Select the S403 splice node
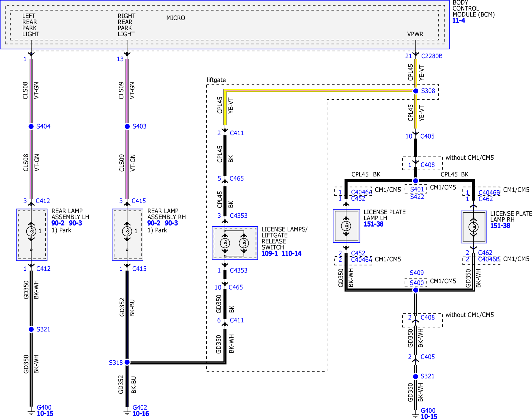Viewport: 532px width, 419px height. click(127, 126)
